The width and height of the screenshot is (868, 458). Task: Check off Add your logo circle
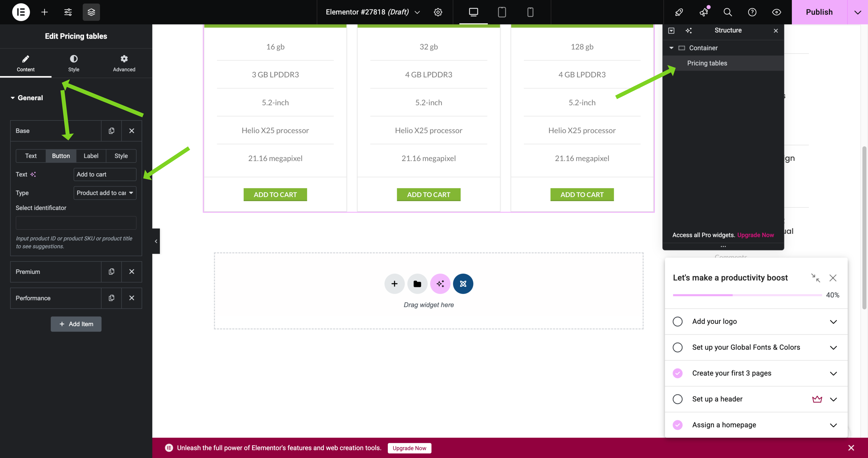(x=678, y=321)
